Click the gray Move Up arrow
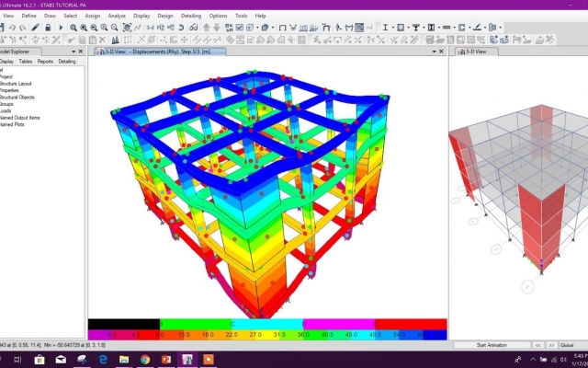This screenshot has height=368, width=588. pos(207,28)
